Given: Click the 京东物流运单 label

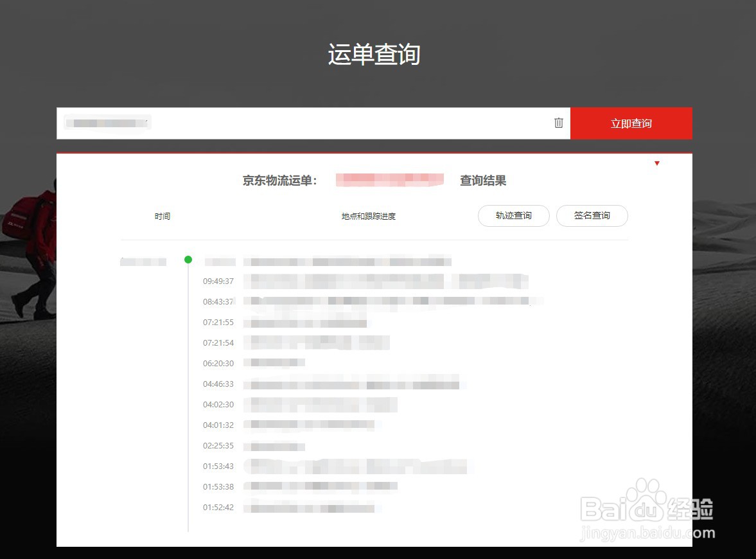Looking at the screenshot, I should [x=279, y=181].
